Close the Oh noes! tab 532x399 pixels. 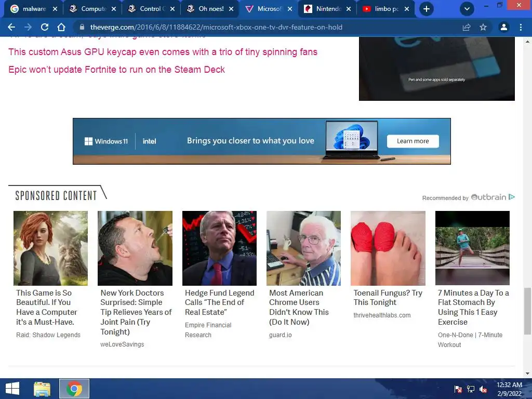point(231,9)
